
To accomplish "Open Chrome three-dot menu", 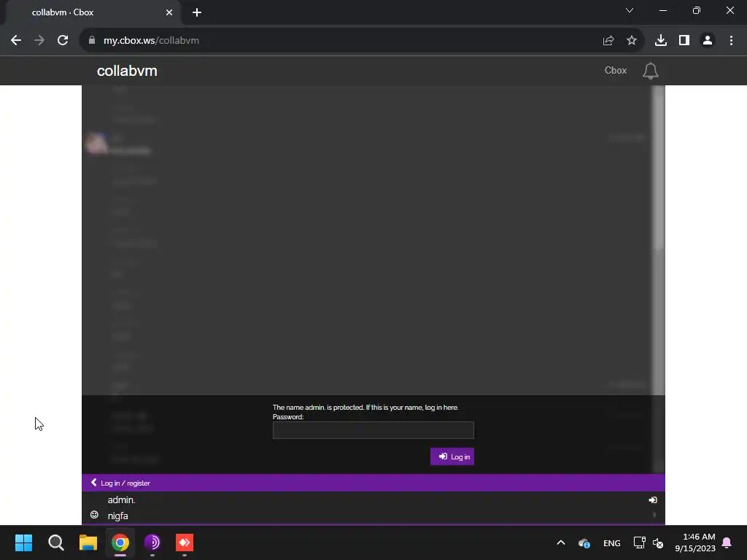I will tap(731, 41).
